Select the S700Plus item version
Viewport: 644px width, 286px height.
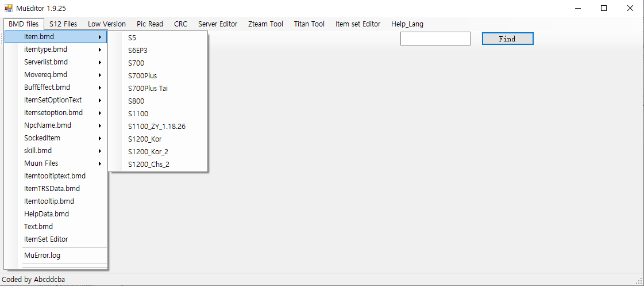[x=158, y=76]
